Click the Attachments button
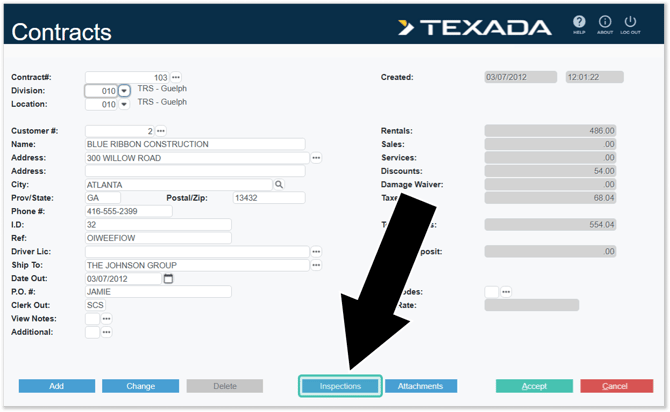Image resolution: width=670 pixels, height=412 pixels. (420, 386)
